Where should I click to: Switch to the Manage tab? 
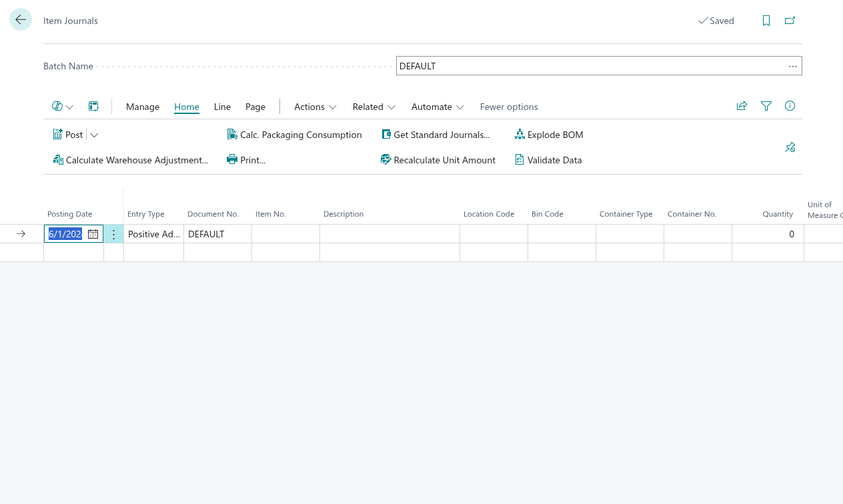[143, 107]
